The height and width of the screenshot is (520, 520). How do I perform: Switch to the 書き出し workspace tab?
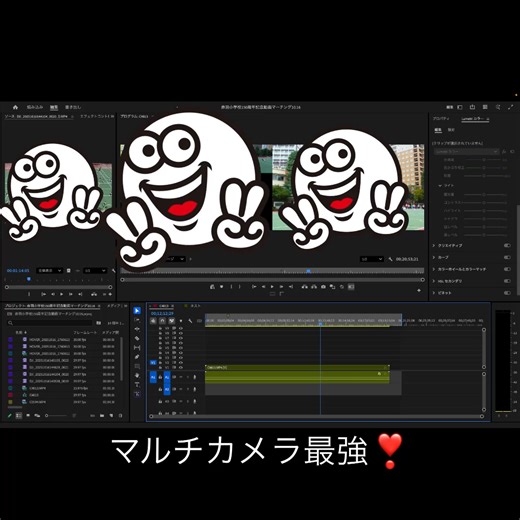(x=73, y=107)
